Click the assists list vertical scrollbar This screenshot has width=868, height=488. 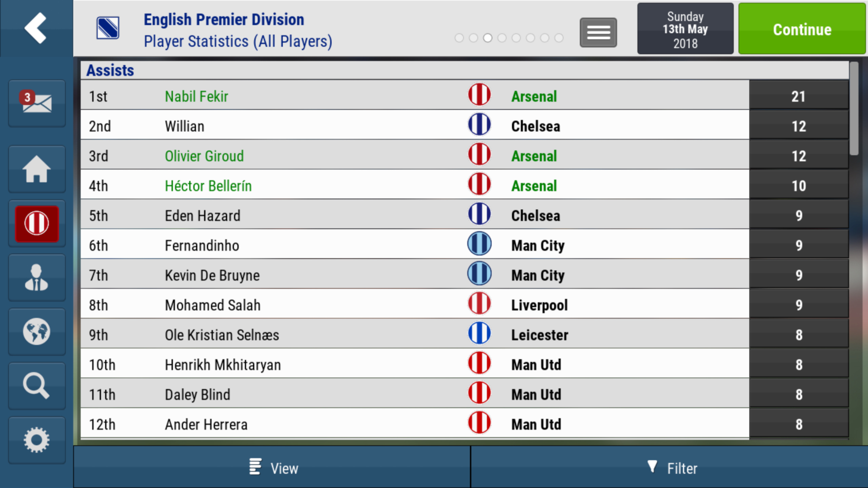[854, 108]
